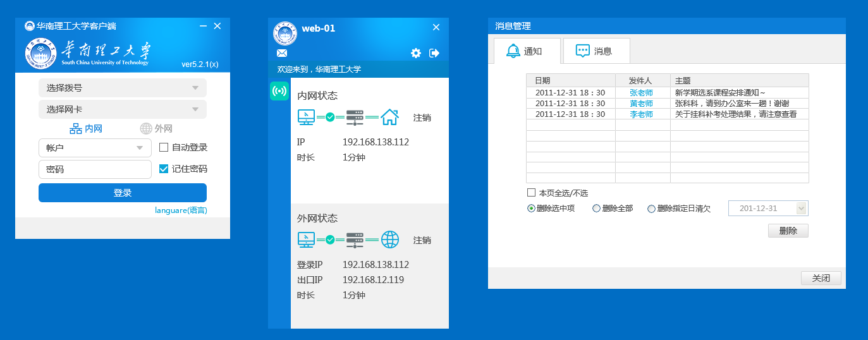Click the server icon in 内网状态 section
Image resolution: width=868 pixels, height=340 pixels.
click(355, 117)
